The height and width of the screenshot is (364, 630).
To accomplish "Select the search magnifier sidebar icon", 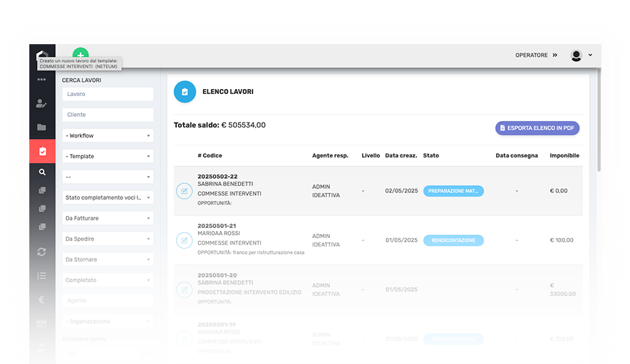I will [42, 172].
